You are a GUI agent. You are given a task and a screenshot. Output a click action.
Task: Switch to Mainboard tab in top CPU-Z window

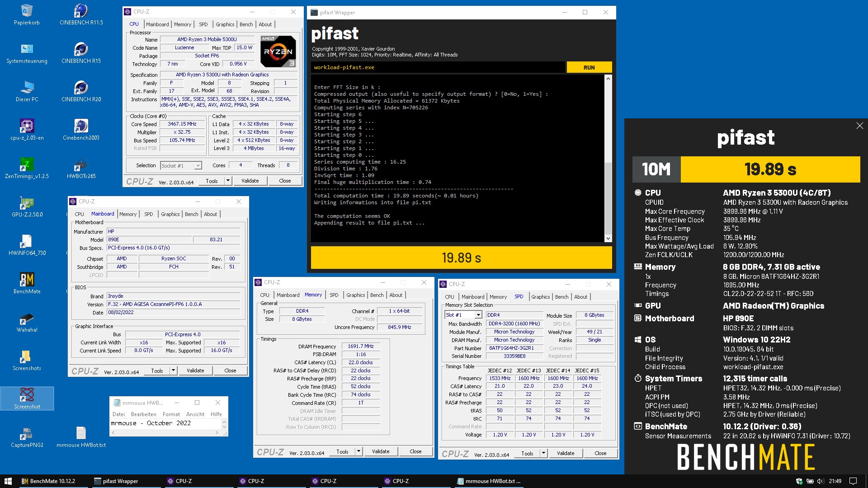157,24
